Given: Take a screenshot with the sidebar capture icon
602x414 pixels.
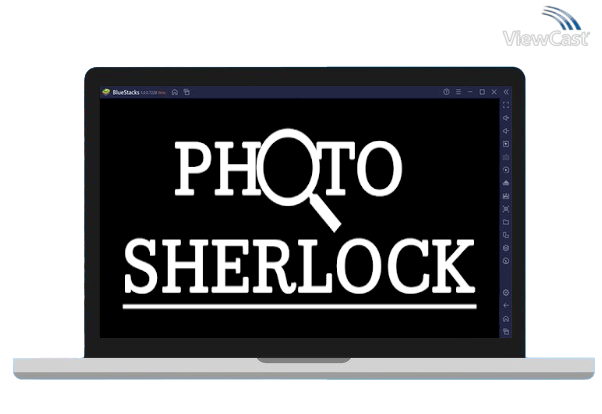Looking at the screenshot, I should point(506,209).
